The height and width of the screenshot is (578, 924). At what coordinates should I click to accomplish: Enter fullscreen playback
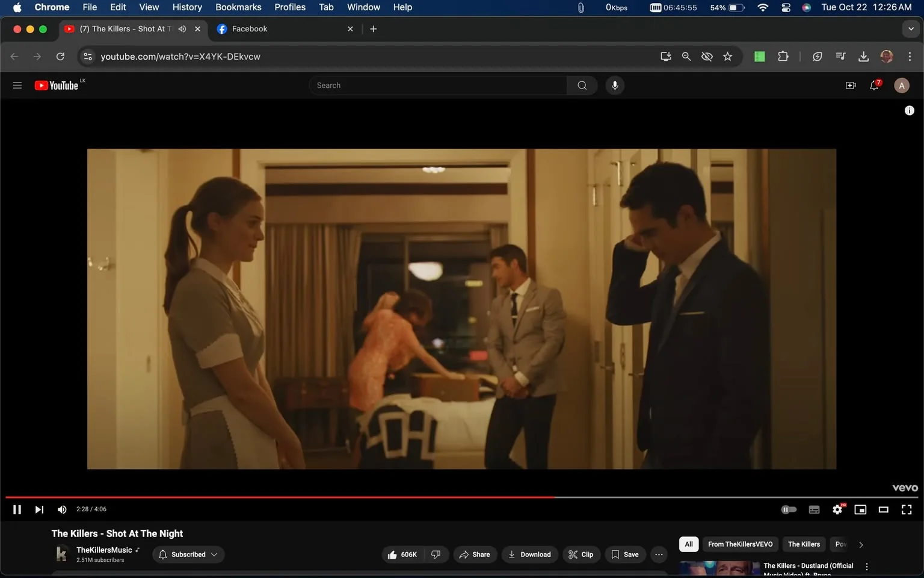click(906, 509)
